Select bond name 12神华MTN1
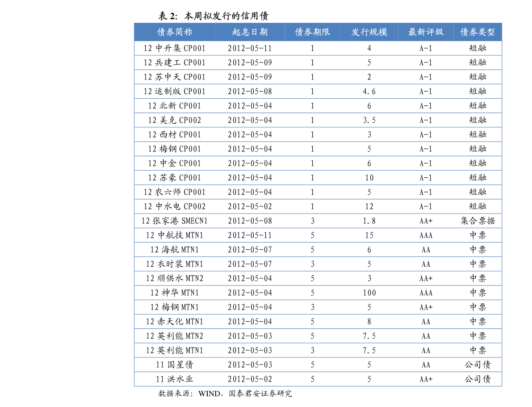This screenshot has height=407, width=532. click(x=175, y=293)
